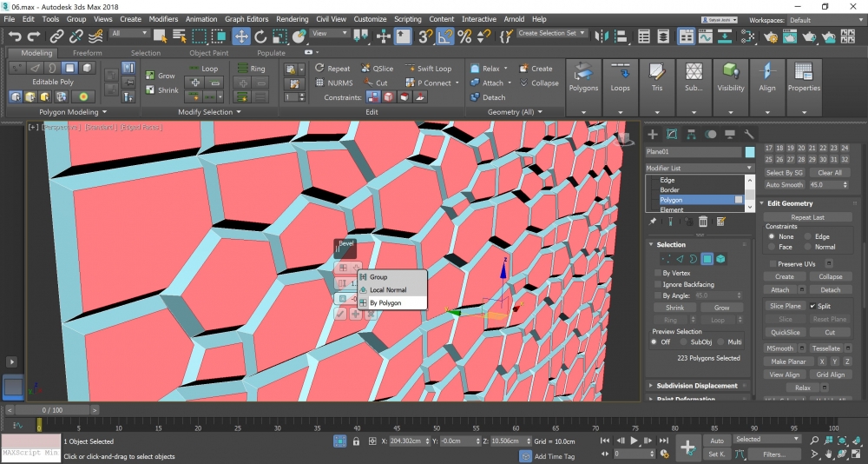Open the Hierarchy command panel tab
Viewport: 868px width, 464px height.
(691, 134)
